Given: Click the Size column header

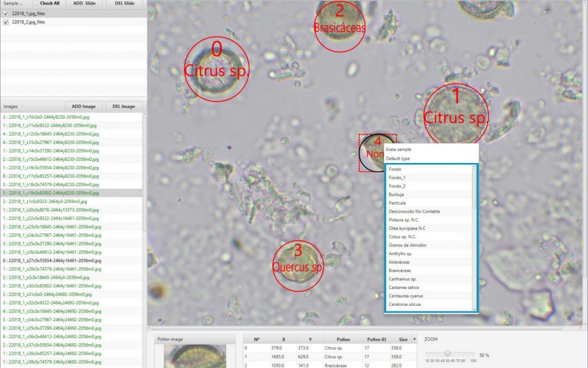Looking at the screenshot, I should (403, 339).
